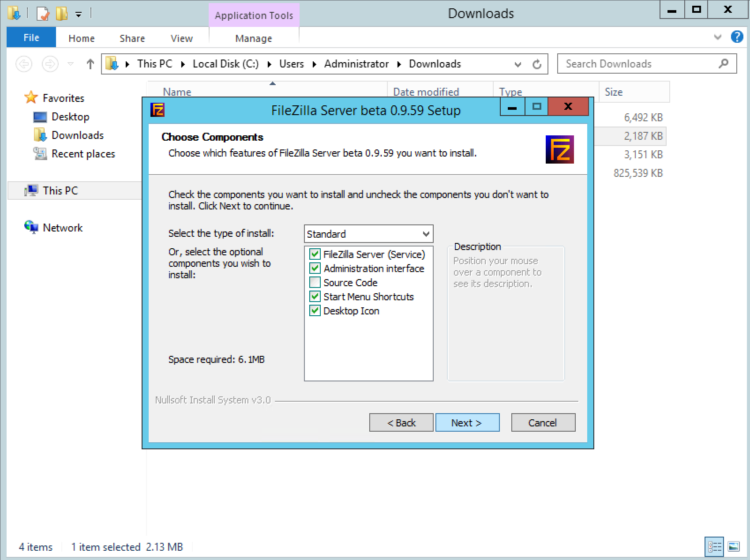Switch to thumbnail view via status bar icon
Viewport: 750px width, 560px height.
click(734, 547)
